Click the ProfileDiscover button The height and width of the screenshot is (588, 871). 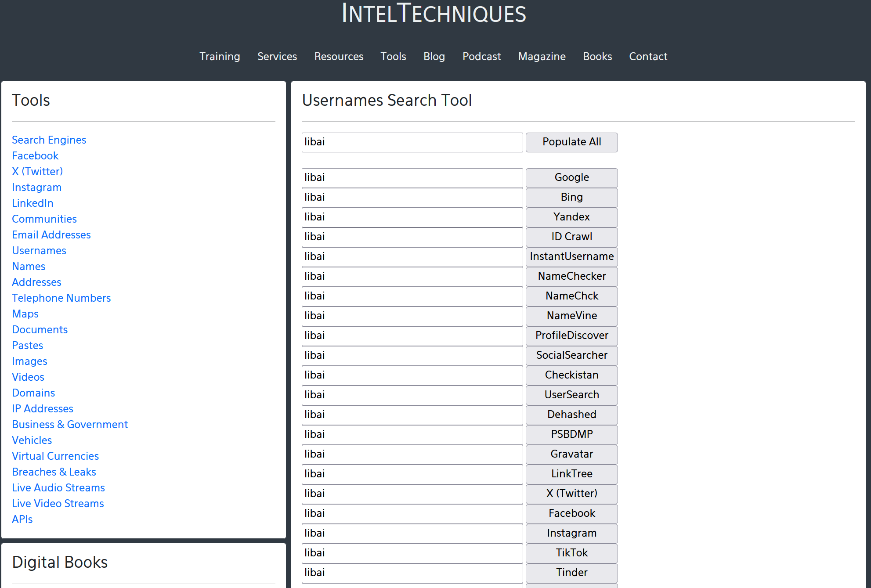[571, 336]
